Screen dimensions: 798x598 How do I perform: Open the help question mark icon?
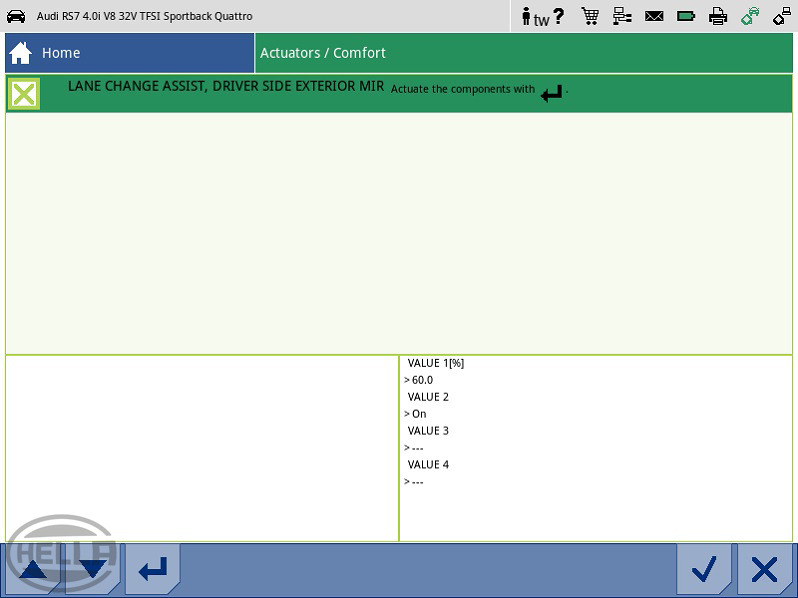tap(558, 16)
